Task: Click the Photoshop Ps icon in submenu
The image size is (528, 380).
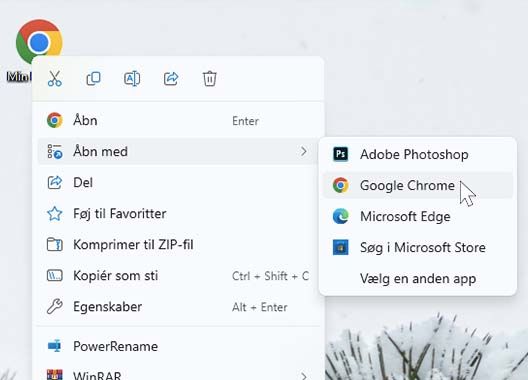Action: (x=340, y=154)
